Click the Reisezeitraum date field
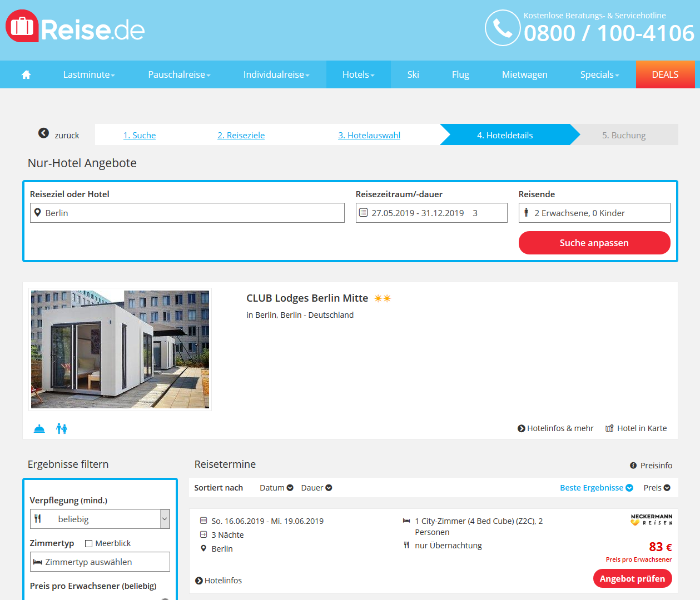The height and width of the screenshot is (600, 700). click(431, 213)
